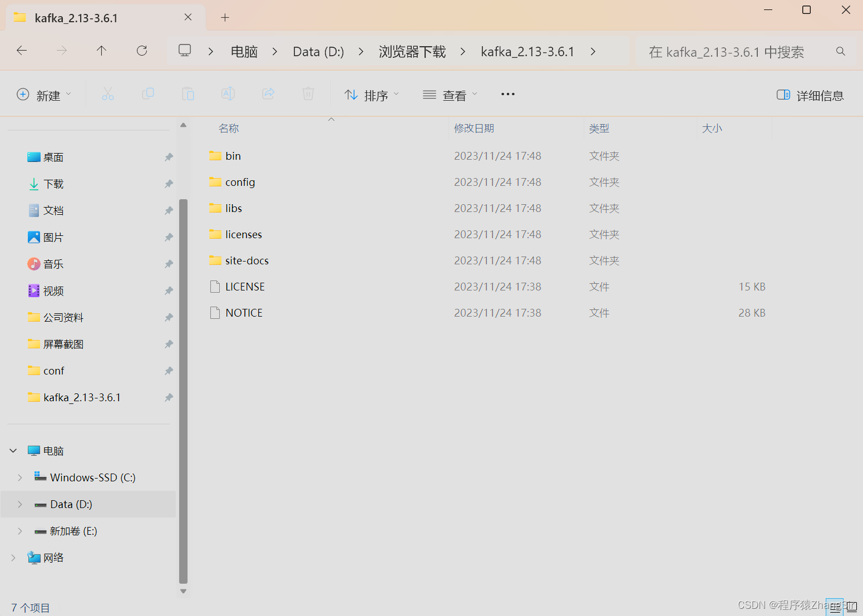This screenshot has width=863, height=616.
Task: Expand the Data (D:) tree node
Action: tap(20, 504)
